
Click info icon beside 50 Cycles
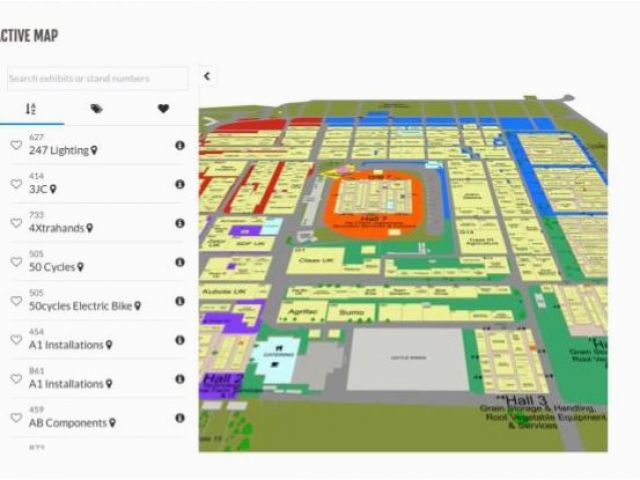180,262
